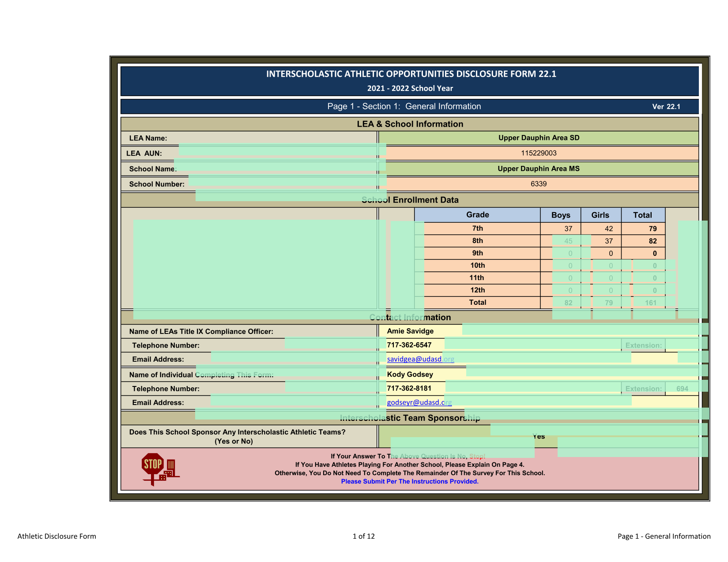728x562 pixels.
Task: Click the 'LEA Name:' label
Action: pyautogui.click(x=148, y=138)
